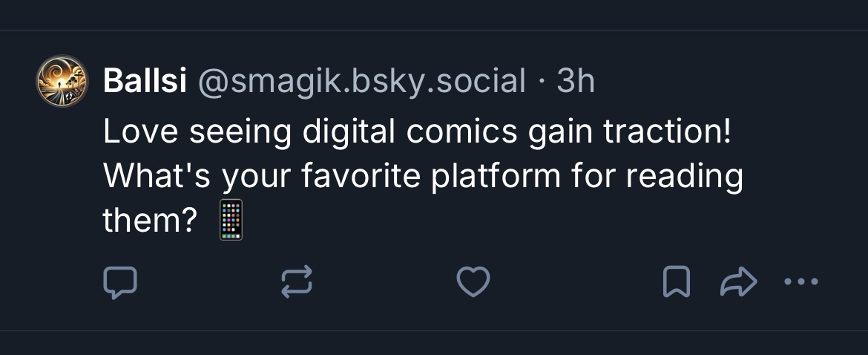Share the post via arrow icon

(x=738, y=283)
